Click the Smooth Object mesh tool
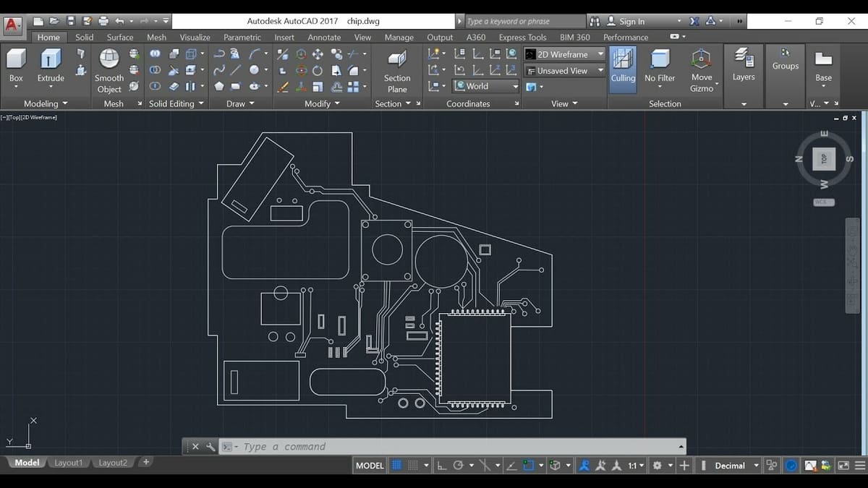Screen dimensions: 868x488 (x=109, y=71)
